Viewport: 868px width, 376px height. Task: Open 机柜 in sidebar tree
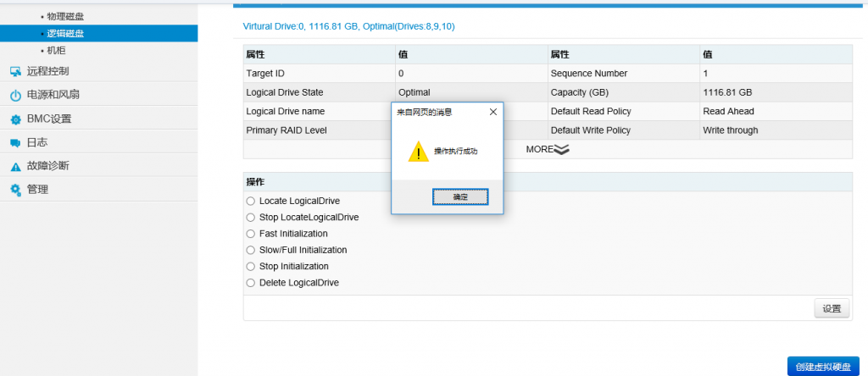(57, 51)
